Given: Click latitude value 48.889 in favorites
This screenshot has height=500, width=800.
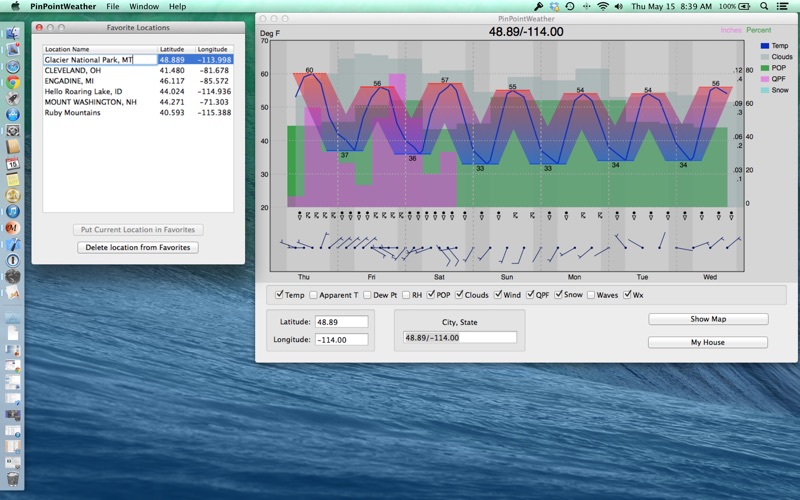Looking at the screenshot, I should pos(172,60).
